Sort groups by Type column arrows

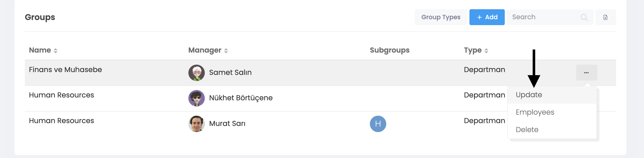486,51
